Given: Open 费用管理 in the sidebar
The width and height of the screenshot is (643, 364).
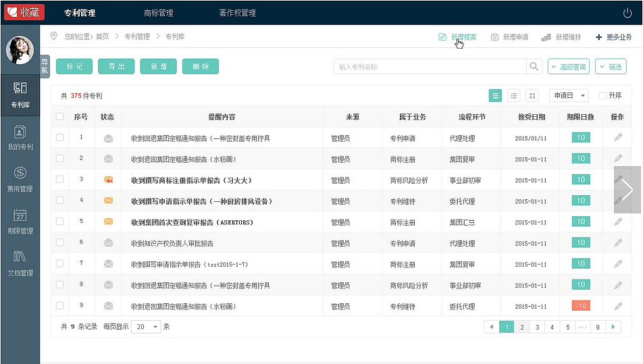Looking at the screenshot, I should [x=20, y=179].
